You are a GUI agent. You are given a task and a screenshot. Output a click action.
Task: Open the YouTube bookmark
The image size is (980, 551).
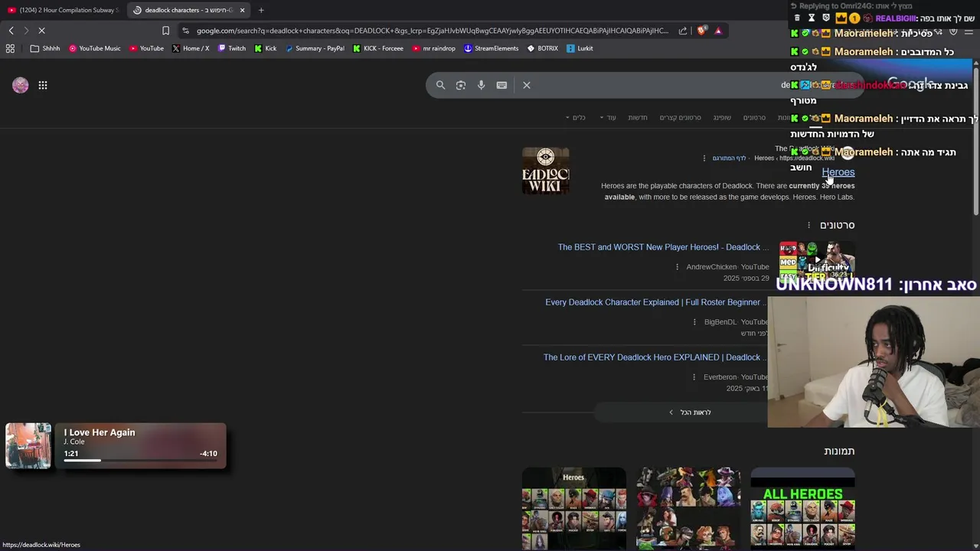coord(146,48)
